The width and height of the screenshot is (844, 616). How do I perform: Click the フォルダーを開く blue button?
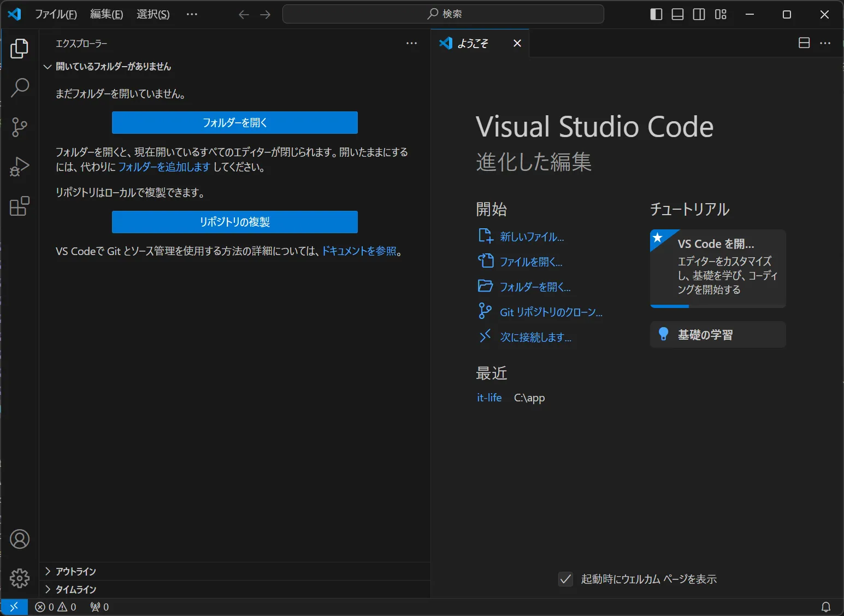pos(235,123)
